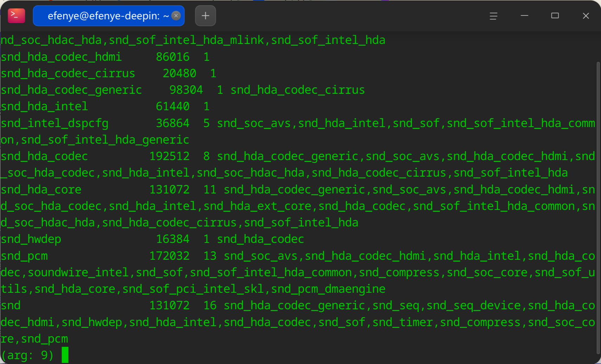Minimize the terminal window
Screen dimensions: 601x364
[524, 16]
